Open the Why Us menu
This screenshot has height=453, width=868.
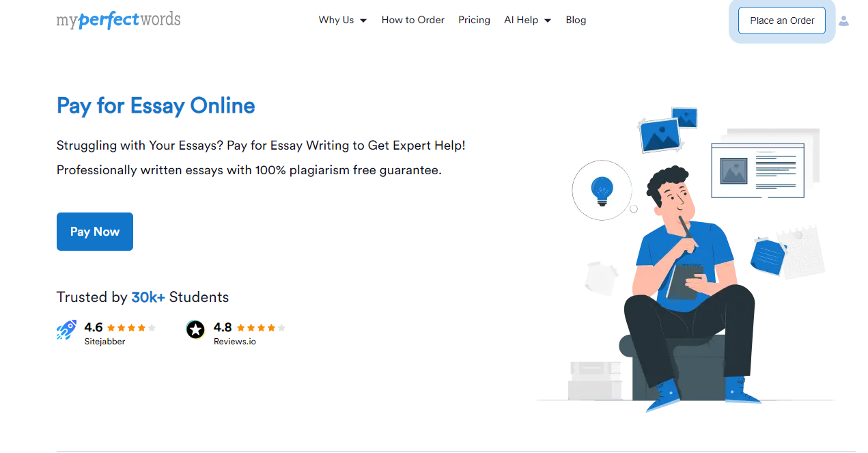coord(336,20)
